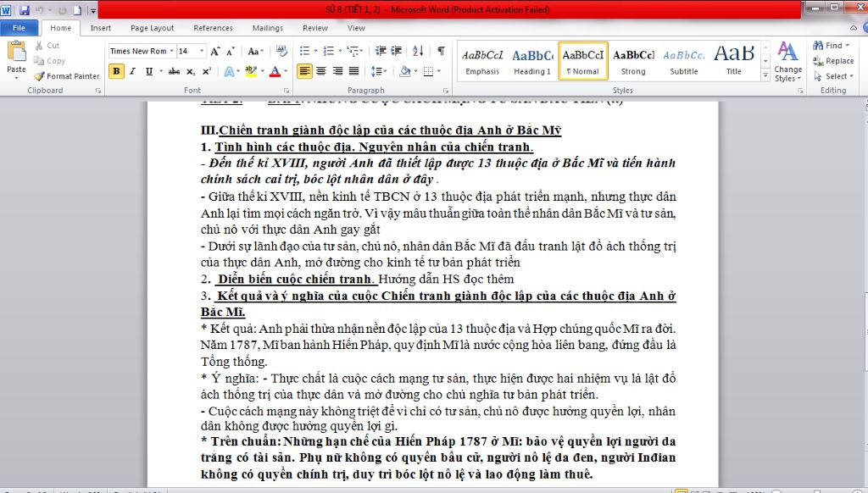The height and width of the screenshot is (493, 868).
Task: Click Grow Font icon
Action: point(215,52)
